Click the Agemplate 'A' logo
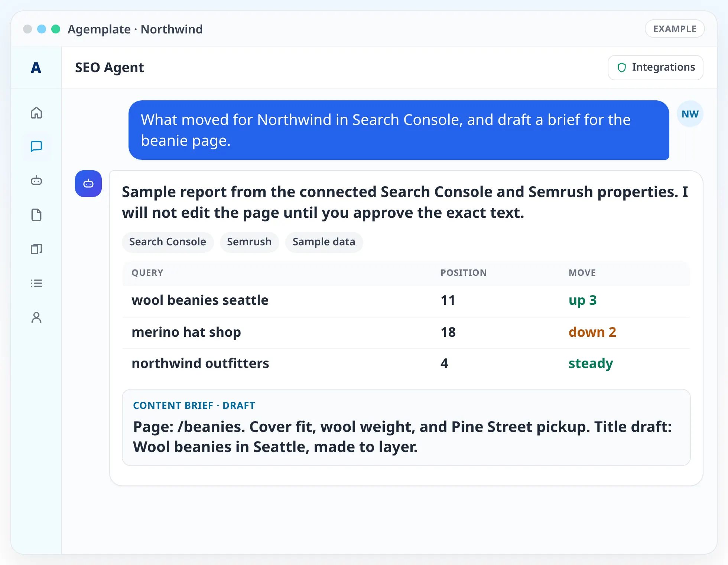The height and width of the screenshot is (565, 728). (36, 68)
